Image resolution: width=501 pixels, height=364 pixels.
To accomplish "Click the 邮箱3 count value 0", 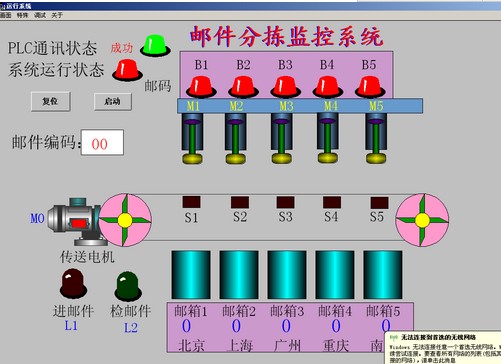I will point(286,326).
